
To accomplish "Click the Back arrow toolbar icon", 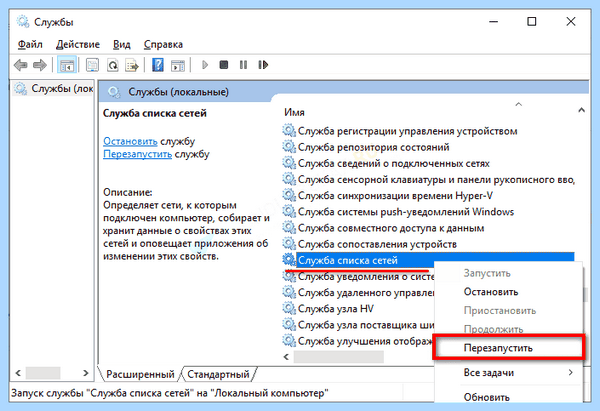I will 21,65.
